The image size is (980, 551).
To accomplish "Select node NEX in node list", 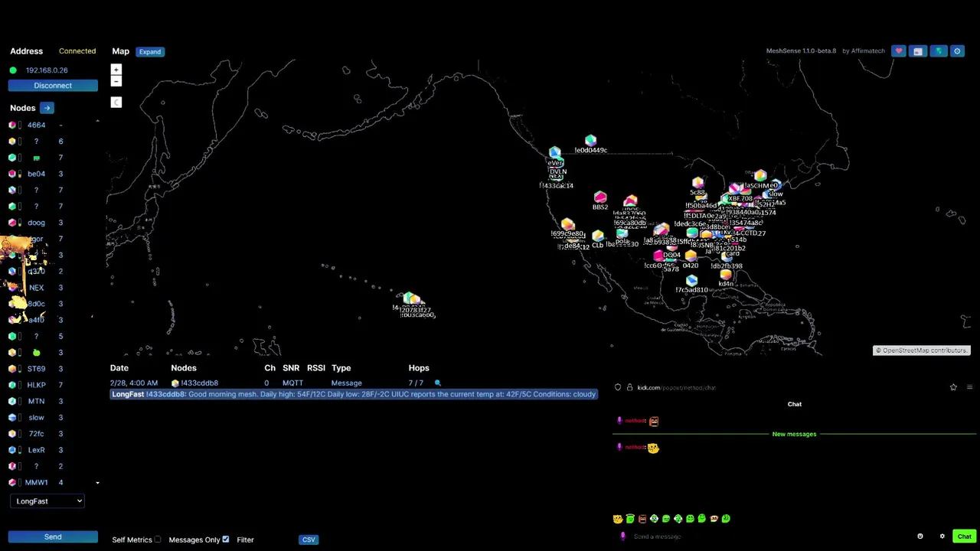I will click(x=36, y=288).
